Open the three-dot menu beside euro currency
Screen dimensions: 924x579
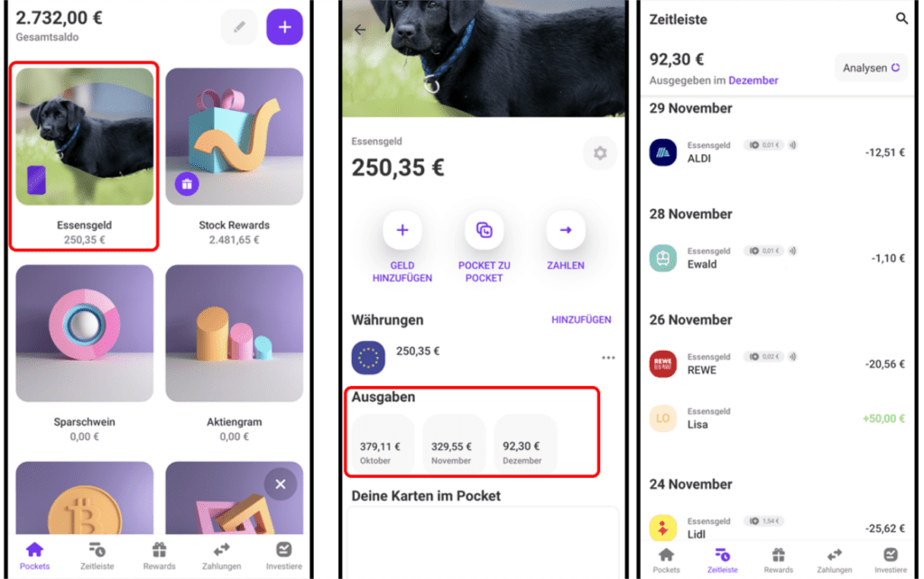pos(608,357)
